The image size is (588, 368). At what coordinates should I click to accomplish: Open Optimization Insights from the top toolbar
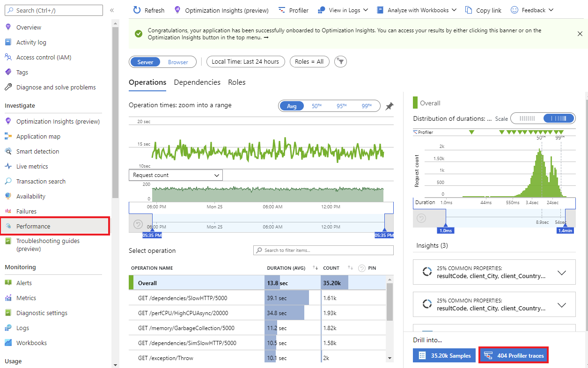(221, 10)
